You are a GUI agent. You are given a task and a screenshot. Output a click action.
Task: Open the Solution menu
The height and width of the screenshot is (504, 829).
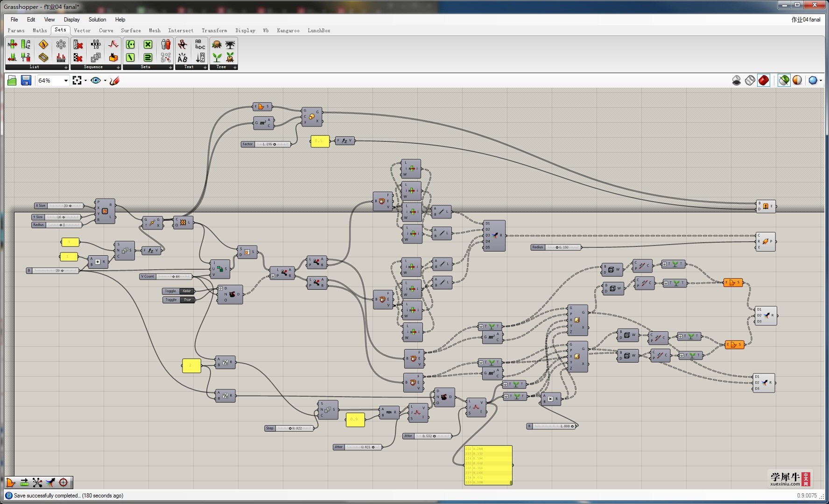click(98, 20)
